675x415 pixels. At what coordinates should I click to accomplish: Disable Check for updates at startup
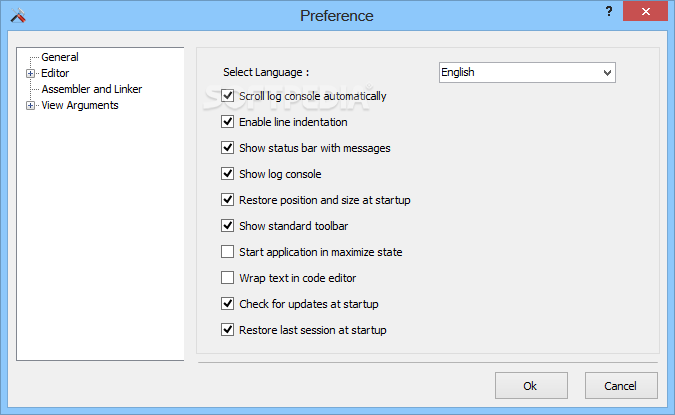227,304
